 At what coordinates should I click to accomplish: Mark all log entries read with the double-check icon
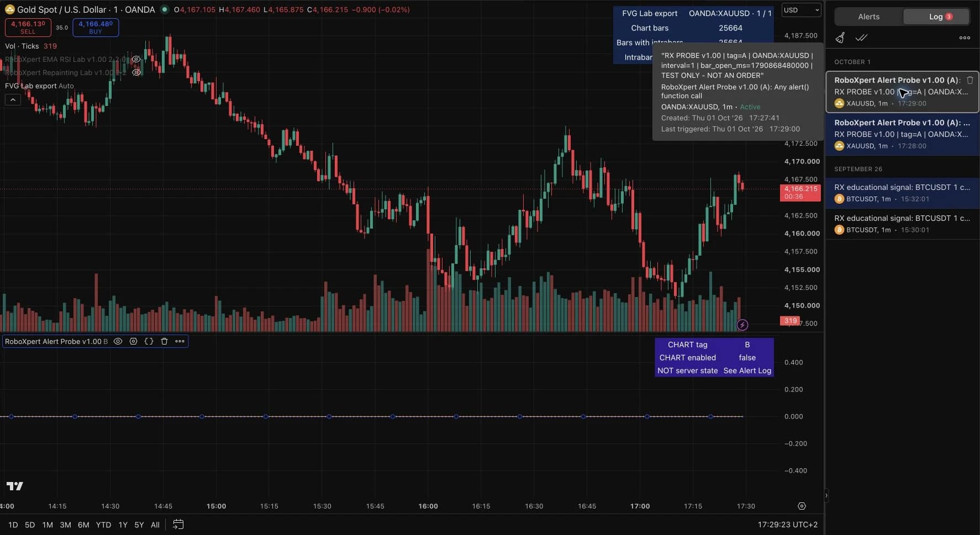[861, 38]
